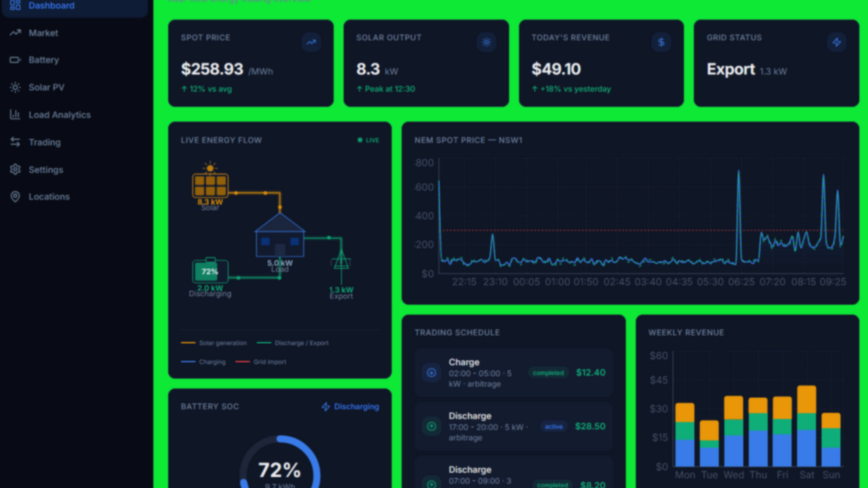Image resolution: width=868 pixels, height=488 pixels.
Task: Click the Settings gear icon
Action: pos(15,169)
